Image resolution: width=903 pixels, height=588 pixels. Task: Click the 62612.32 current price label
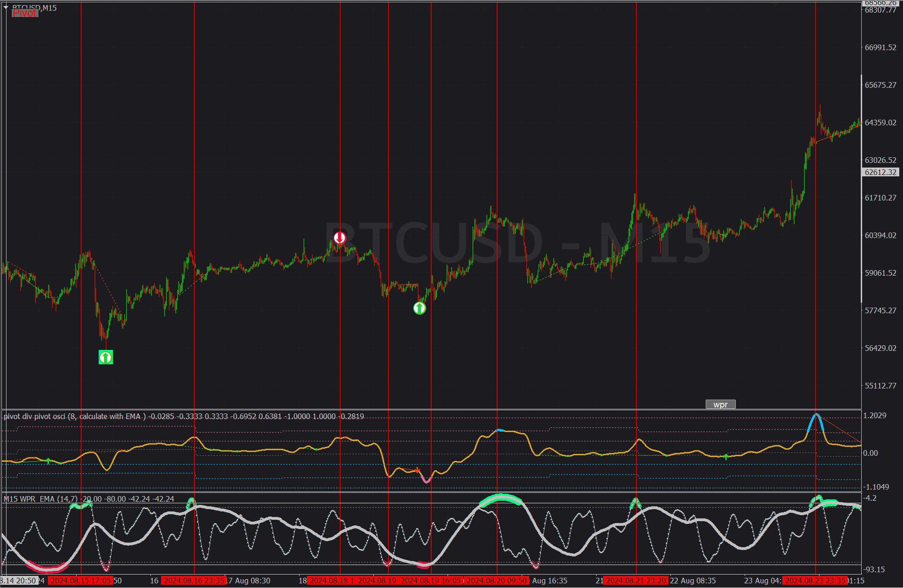click(880, 172)
